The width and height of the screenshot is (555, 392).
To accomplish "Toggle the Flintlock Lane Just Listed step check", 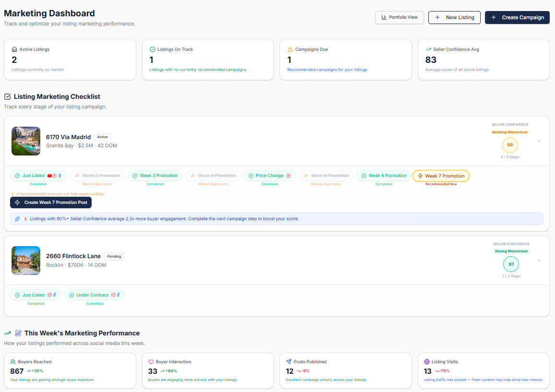I will coord(17,295).
